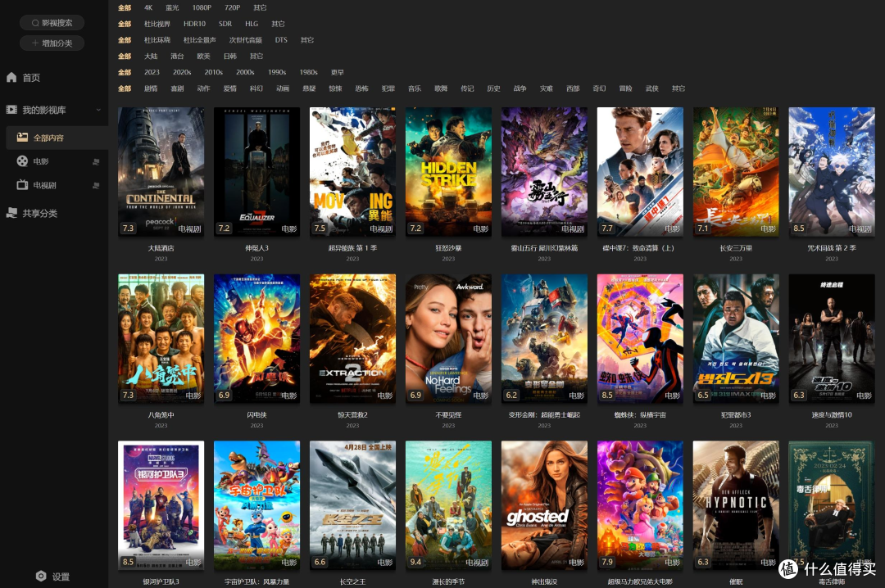Viewport: 885px width, 588px height.
Task: Select 杜比全景声 audio filter
Action: [x=200, y=40]
